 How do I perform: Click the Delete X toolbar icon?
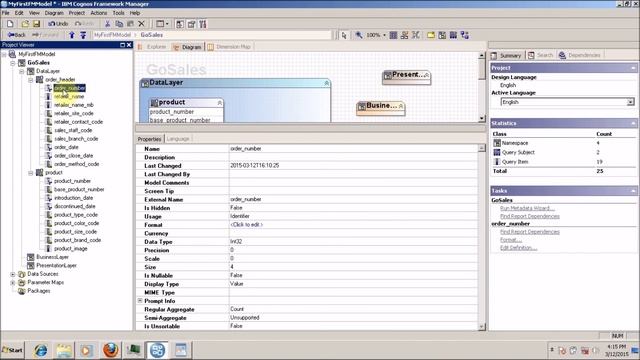(x=141, y=24)
